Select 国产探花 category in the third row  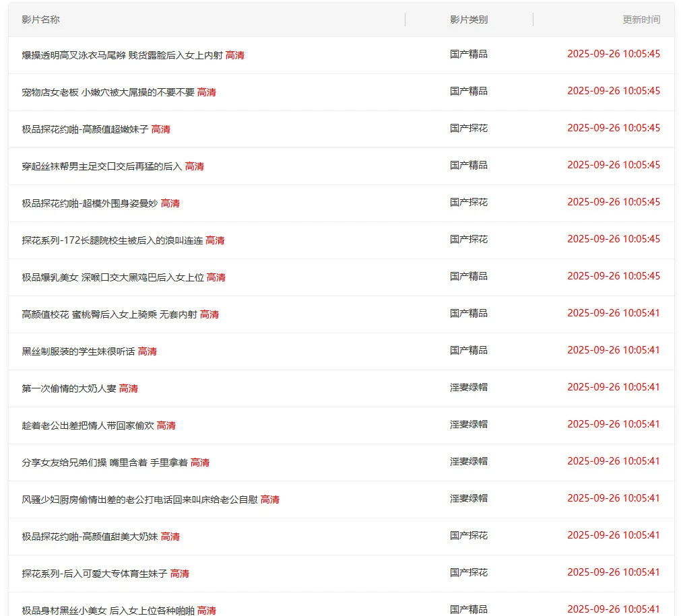(468, 128)
